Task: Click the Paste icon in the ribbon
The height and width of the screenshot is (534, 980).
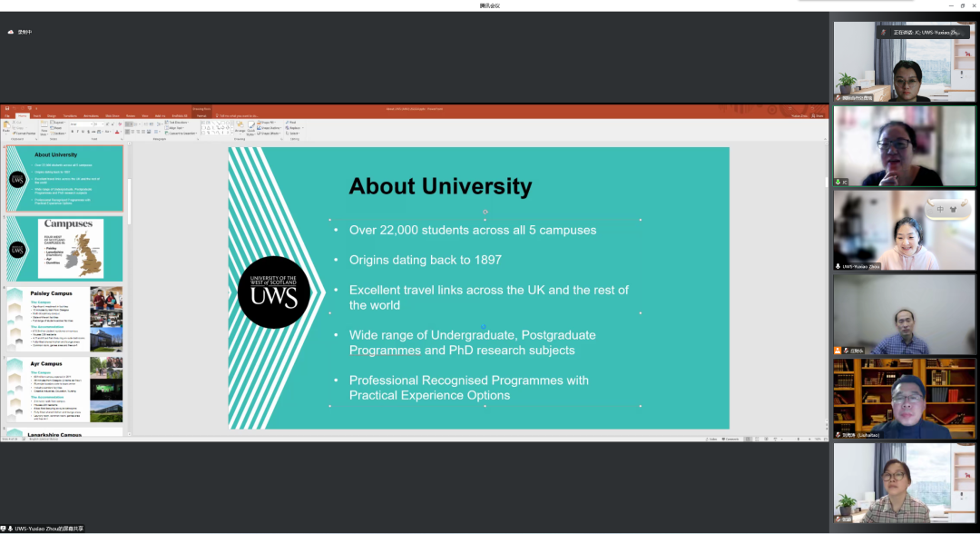Action: tap(6, 126)
